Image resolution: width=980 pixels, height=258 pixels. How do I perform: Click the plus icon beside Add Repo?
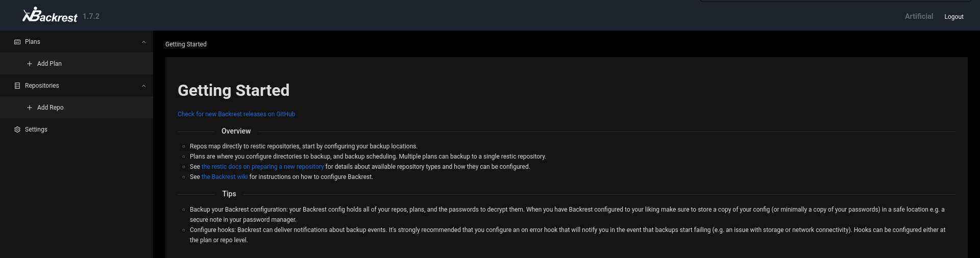pyautogui.click(x=30, y=108)
